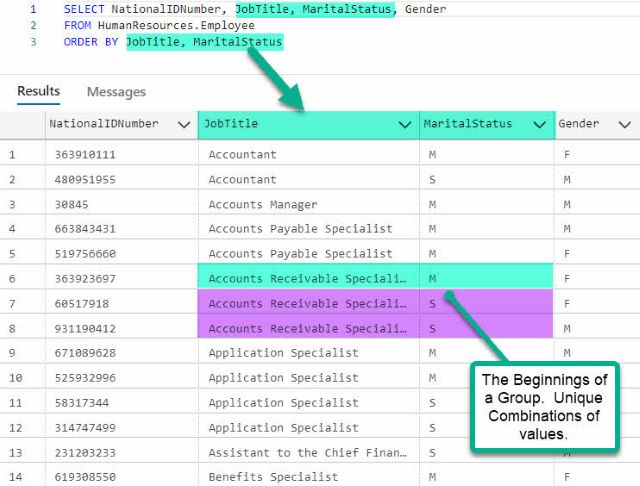Viewport: 640px width, 486px height.
Task: Click marital status M in row 1
Action: point(433,155)
